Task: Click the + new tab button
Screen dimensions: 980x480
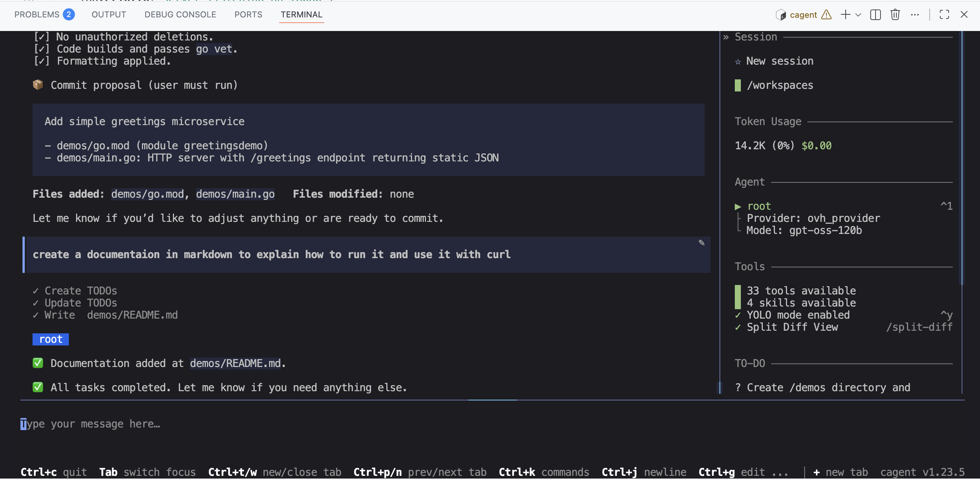Action: pos(840,472)
